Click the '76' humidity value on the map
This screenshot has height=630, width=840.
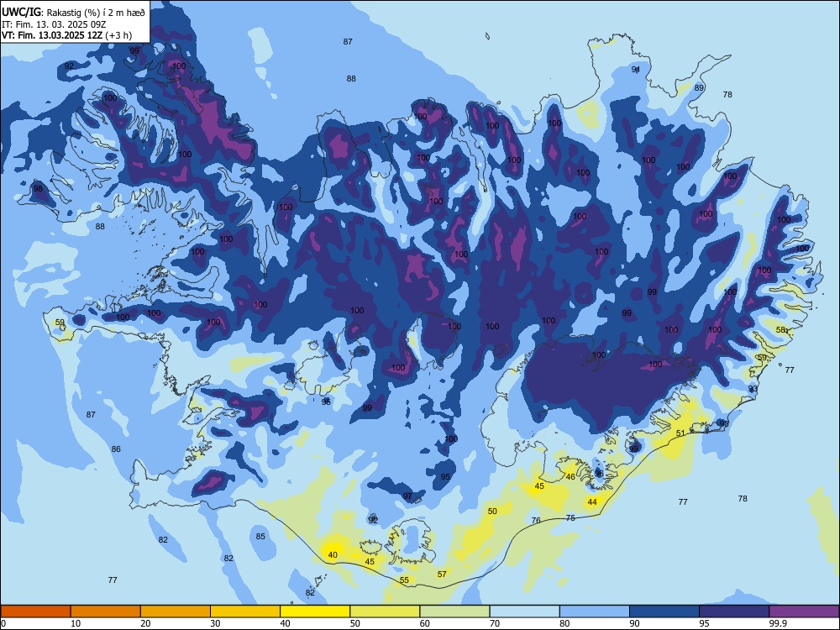point(536,520)
